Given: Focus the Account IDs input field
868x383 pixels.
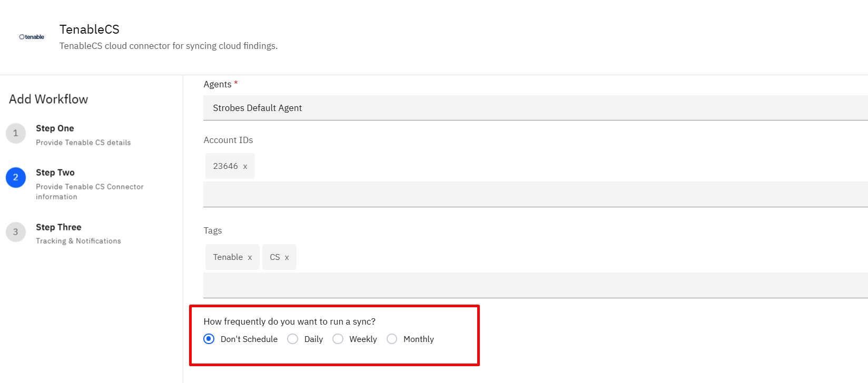Looking at the screenshot, I should pos(536,194).
